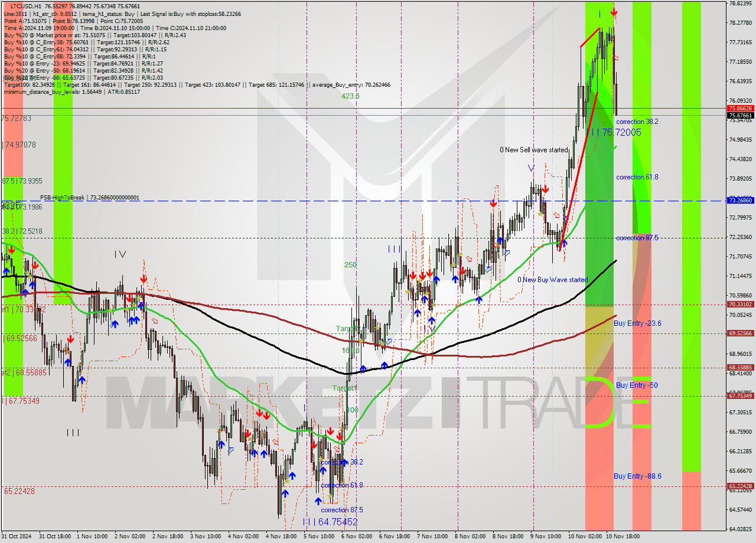
Task: Click the '3 Nov 10:00' time axis label
Action: [207, 537]
